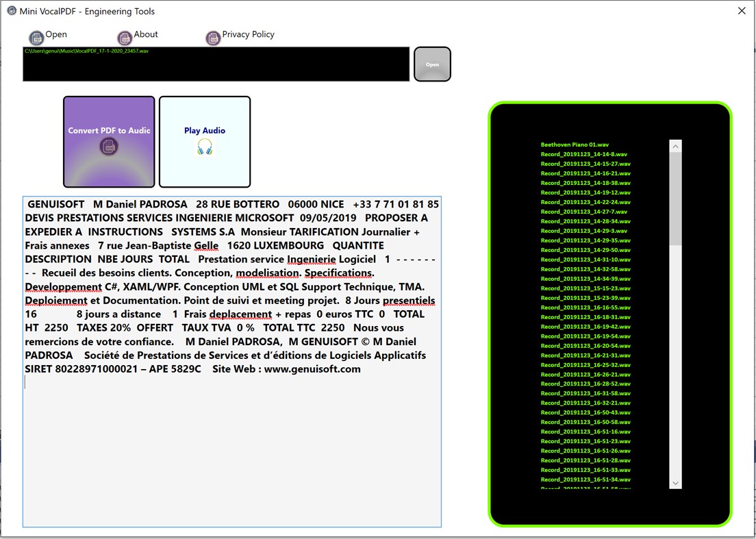Screen dimensions: 756x539
Task: Click the audio document icon on the Convert tile
Action: pyautogui.click(x=108, y=146)
